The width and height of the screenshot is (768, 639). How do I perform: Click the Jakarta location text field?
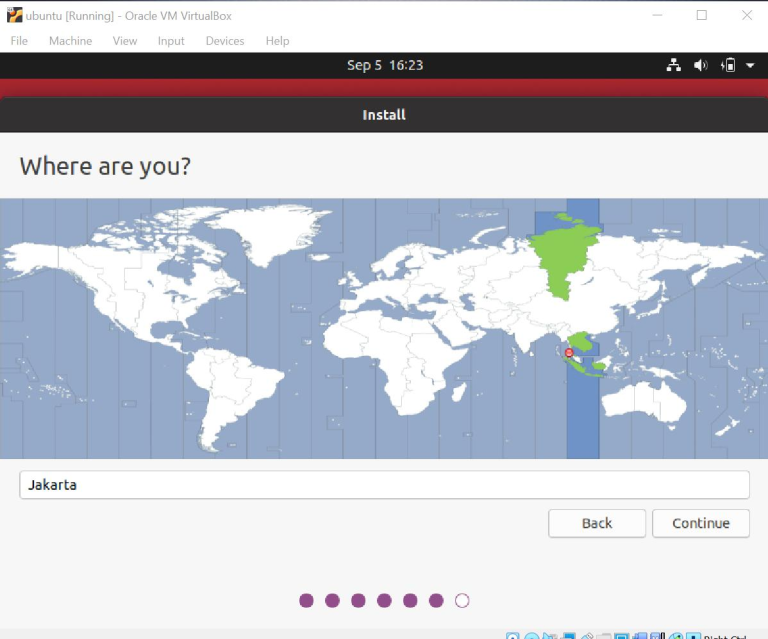[x=384, y=485]
